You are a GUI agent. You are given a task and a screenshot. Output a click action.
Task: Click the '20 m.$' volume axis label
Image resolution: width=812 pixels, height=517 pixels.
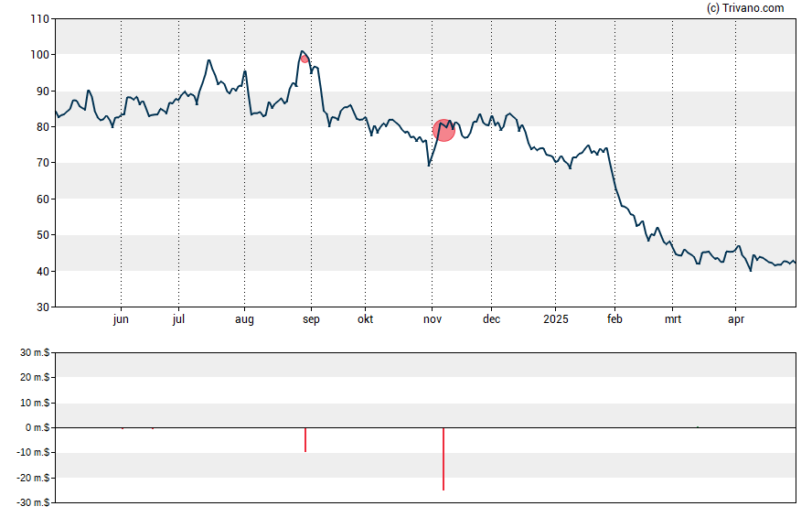tap(35, 377)
